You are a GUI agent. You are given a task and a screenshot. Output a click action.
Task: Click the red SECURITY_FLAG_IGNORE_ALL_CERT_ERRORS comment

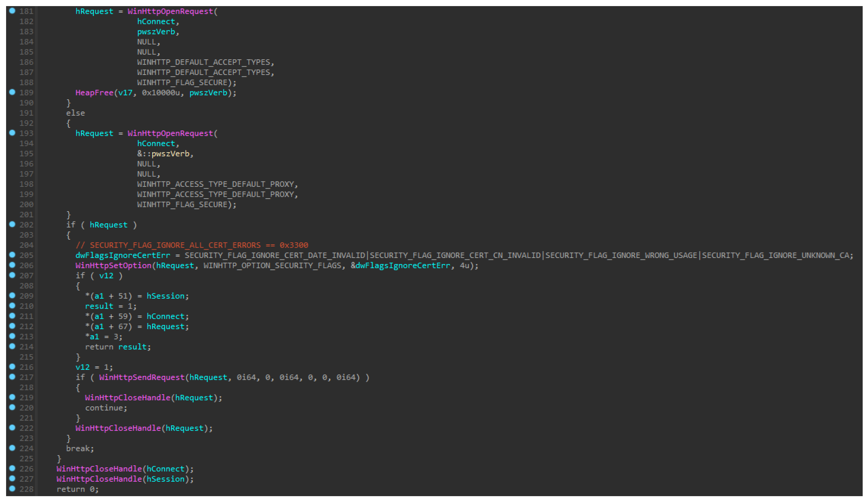(192, 245)
